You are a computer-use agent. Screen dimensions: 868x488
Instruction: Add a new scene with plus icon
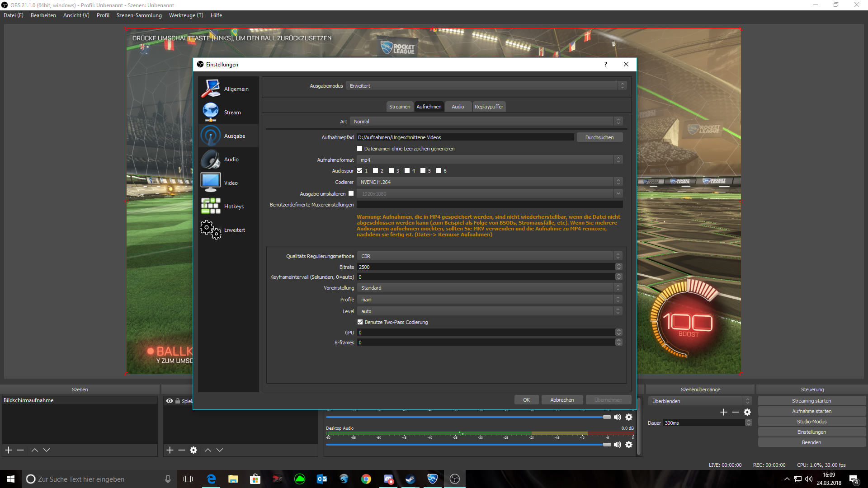[x=9, y=450]
